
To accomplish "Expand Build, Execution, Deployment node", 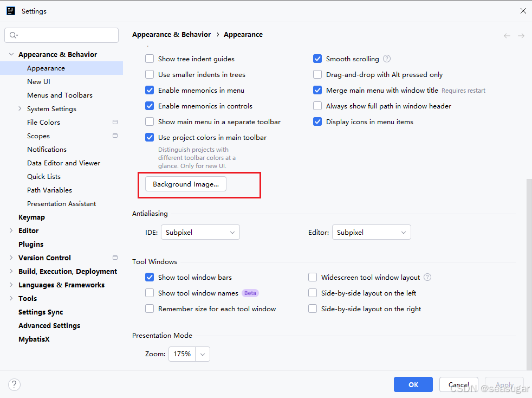I will tap(11, 271).
